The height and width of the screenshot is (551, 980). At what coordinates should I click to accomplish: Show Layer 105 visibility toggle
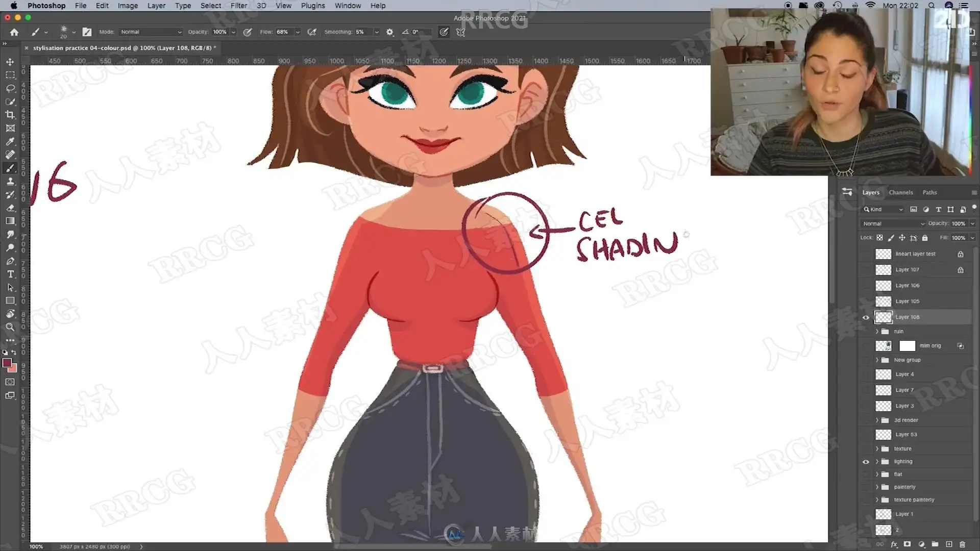pyautogui.click(x=866, y=302)
